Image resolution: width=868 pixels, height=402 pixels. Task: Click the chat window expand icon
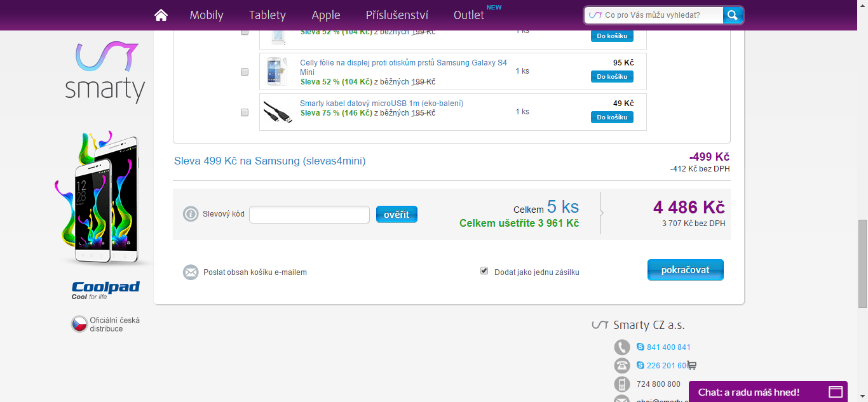point(836,392)
